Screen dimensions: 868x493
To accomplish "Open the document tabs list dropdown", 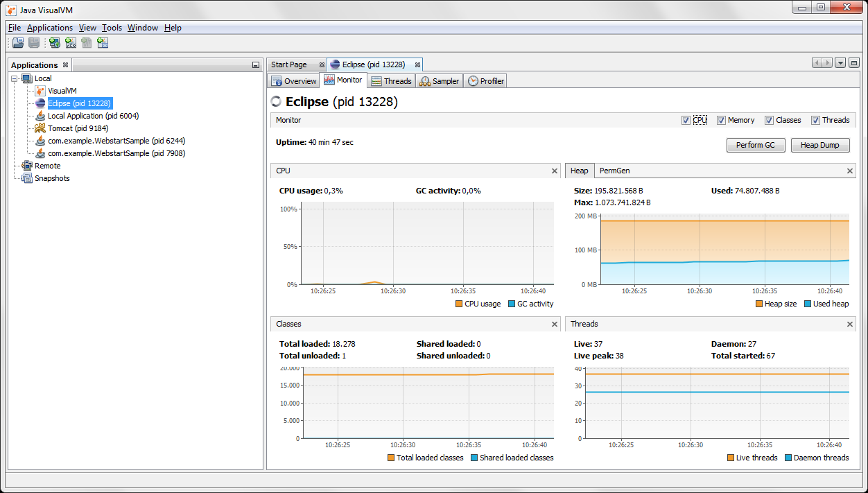I will (840, 63).
